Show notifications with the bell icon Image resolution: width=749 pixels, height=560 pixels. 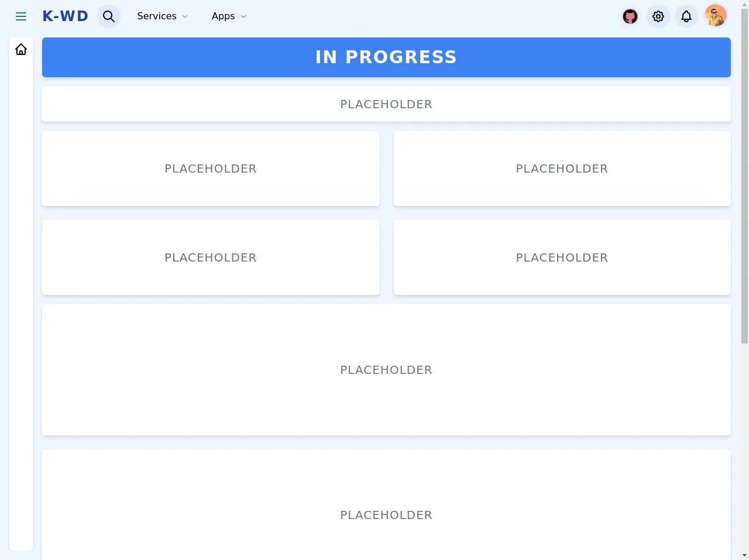[686, 16]
